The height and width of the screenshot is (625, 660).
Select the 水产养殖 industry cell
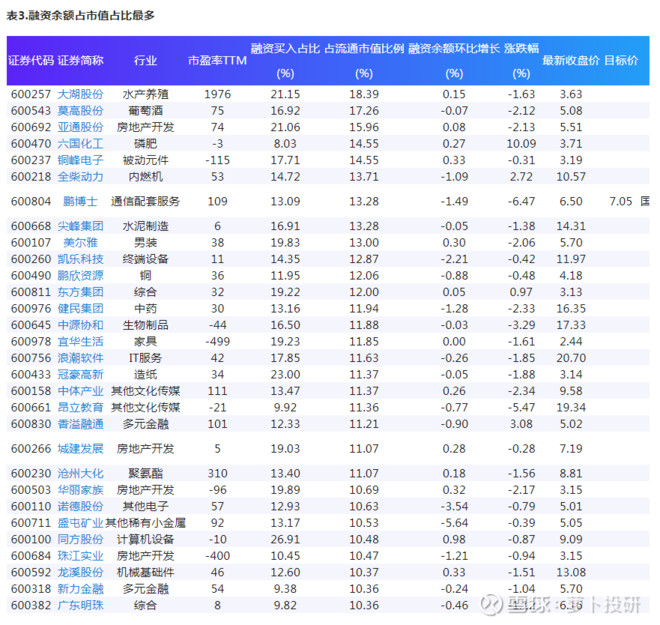click(x=145, y=94)
